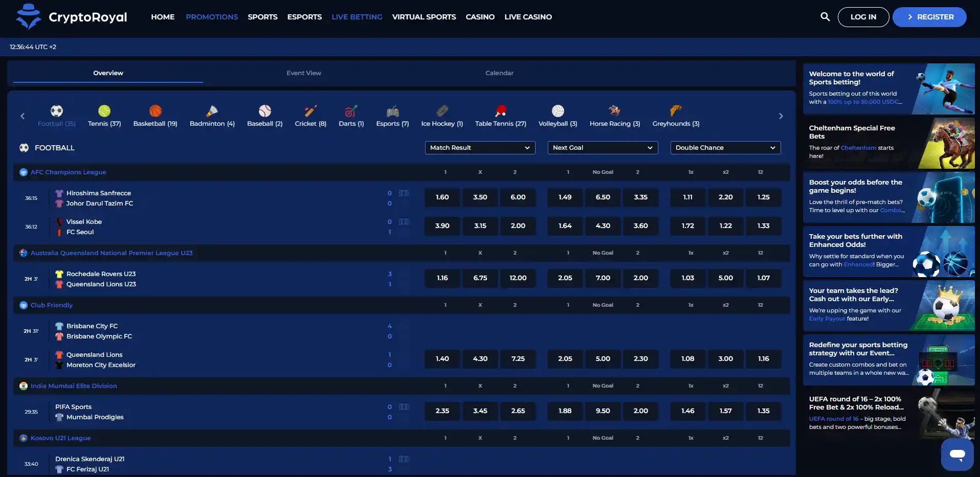Click the CryptoRoyal logo
980x477 pixels.
click(x=72, y=17)
